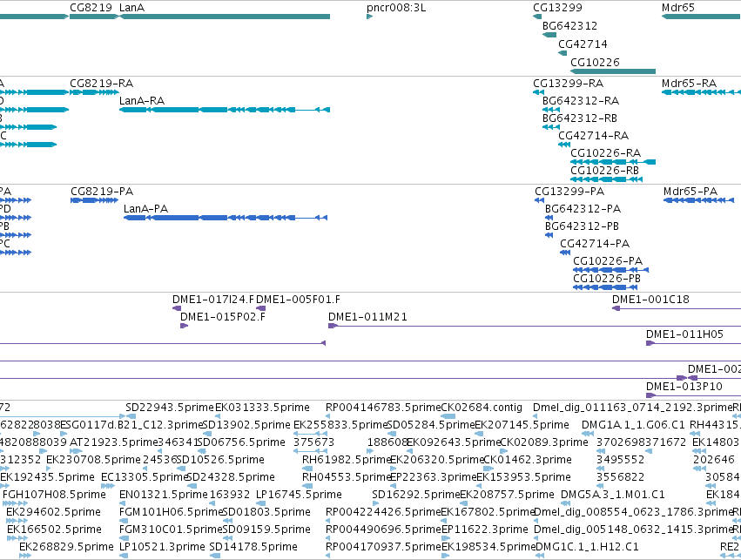Select the EK206320.5prime EST label
The image size is (741, 560).
click(436, 460)
